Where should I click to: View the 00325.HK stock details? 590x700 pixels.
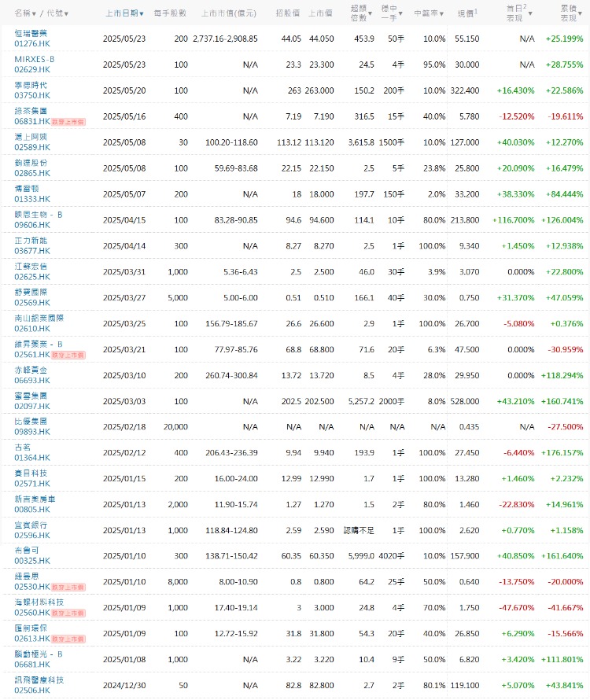[x=31, y=561]
